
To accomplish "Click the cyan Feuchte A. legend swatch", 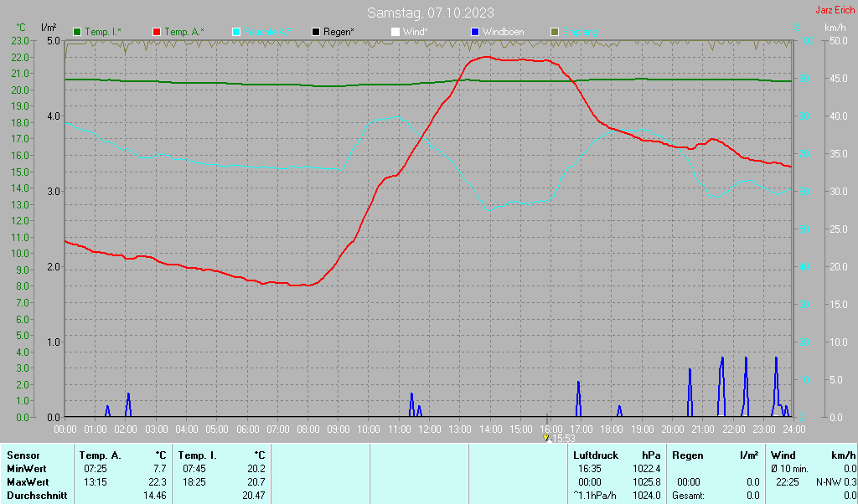I will 236,33.
